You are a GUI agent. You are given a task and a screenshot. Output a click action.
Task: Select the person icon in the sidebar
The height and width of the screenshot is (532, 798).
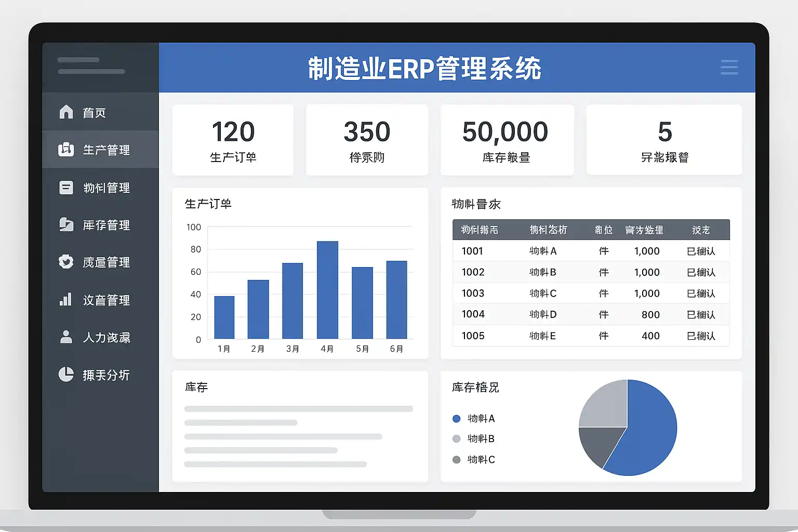pos(66,337)
